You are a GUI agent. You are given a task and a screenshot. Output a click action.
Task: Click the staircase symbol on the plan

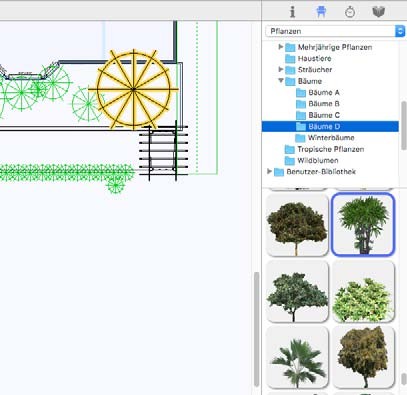(163, 151)
